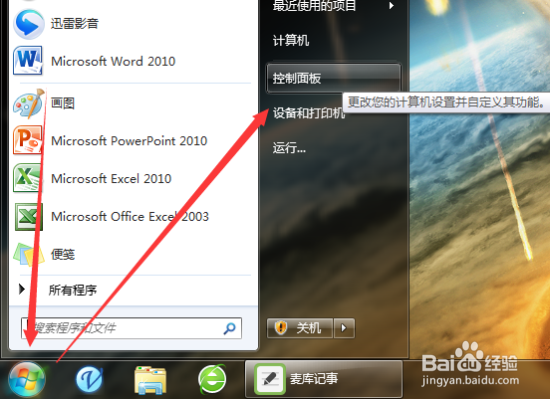
Task: Open the blue V taskbar application
Action: (89, 379)
